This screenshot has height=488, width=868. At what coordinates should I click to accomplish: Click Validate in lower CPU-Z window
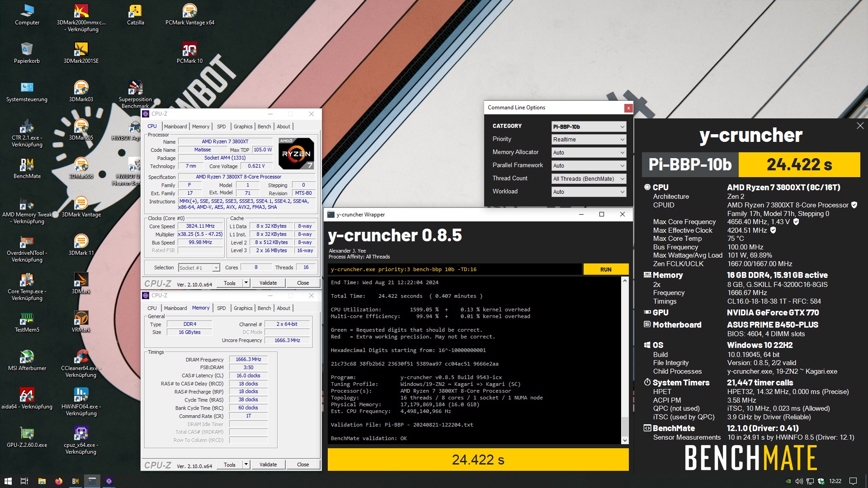click(x=268, y=465)
